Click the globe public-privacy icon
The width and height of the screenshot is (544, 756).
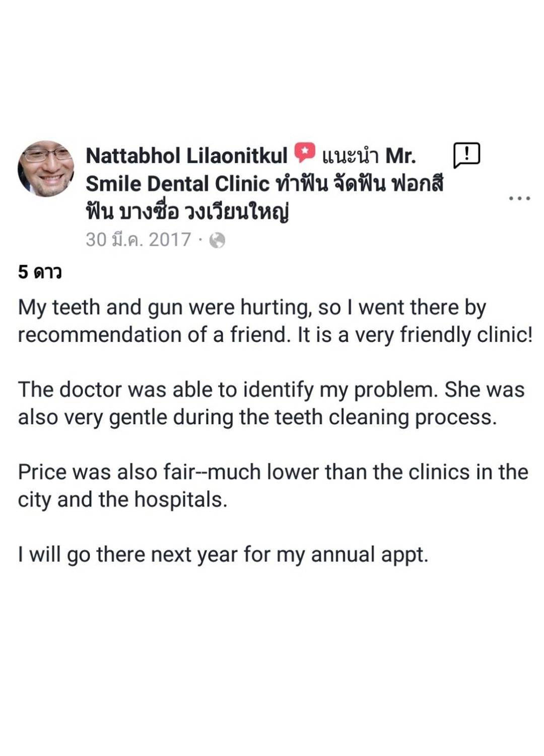217,240
